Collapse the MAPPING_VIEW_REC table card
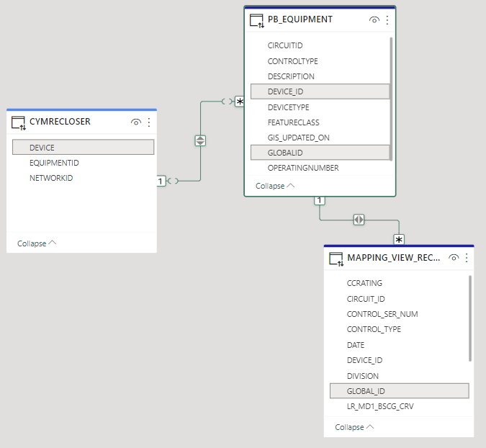Image resolution: width=486 pixels, height=448 pixels. pyautogui.click(x=354, y=427)
